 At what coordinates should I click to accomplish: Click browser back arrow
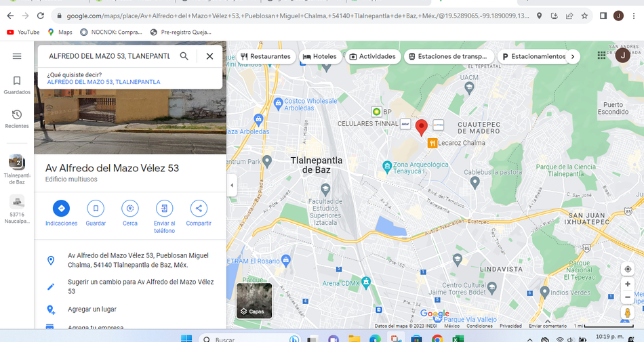pyautogui.click(x=10, y=16)
